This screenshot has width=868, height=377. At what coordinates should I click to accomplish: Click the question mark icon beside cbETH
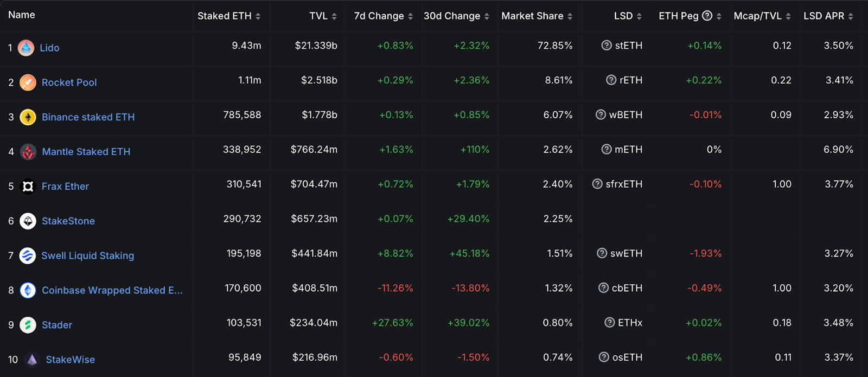[x=603, y=288]
